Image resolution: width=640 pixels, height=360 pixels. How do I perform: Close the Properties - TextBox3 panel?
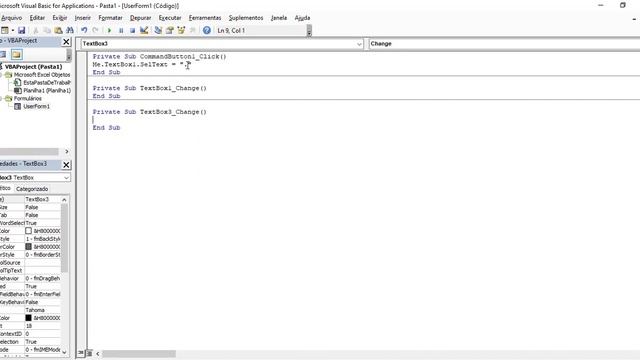coord(66,164)
